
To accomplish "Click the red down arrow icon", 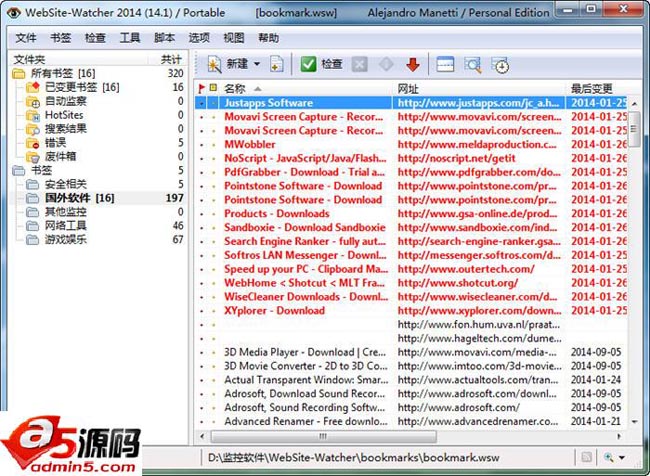I will click(413, 64).
